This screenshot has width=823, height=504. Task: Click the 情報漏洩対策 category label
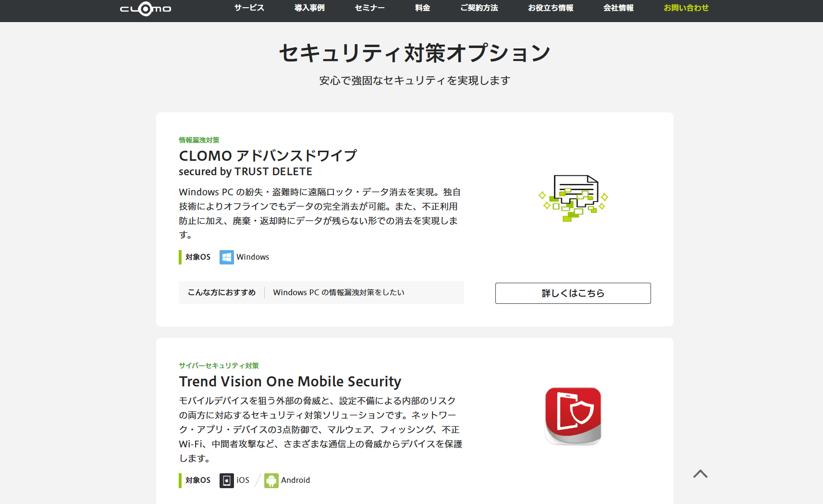tap(199, 140)
